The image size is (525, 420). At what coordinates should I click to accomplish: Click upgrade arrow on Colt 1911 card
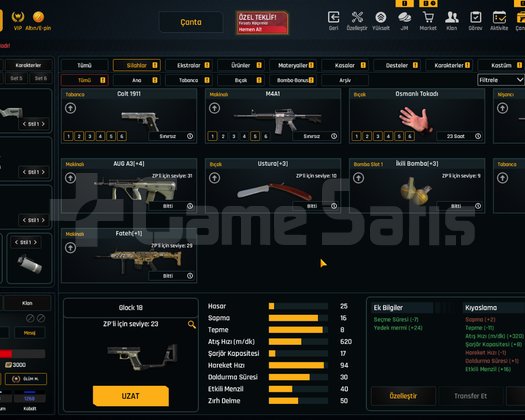[71, 108]
